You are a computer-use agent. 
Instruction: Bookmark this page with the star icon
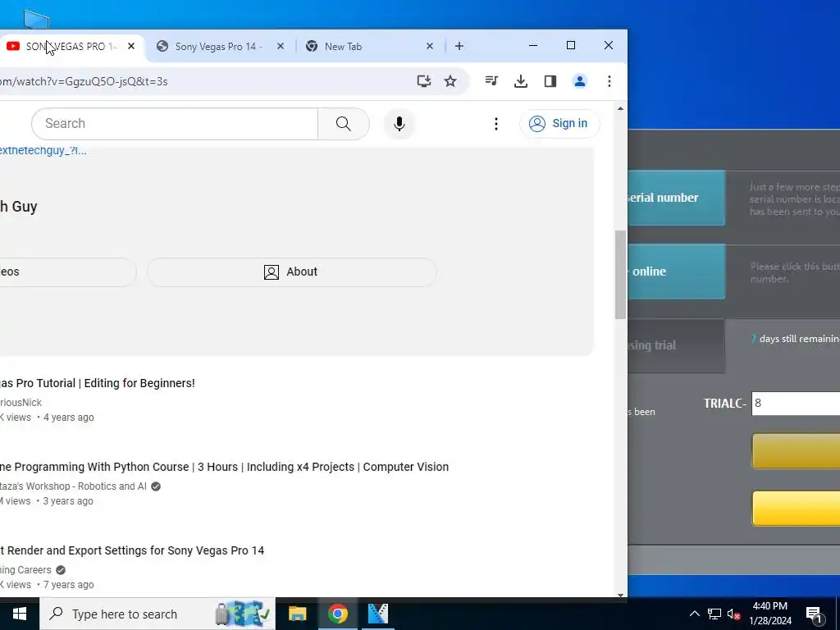point(450,81)
